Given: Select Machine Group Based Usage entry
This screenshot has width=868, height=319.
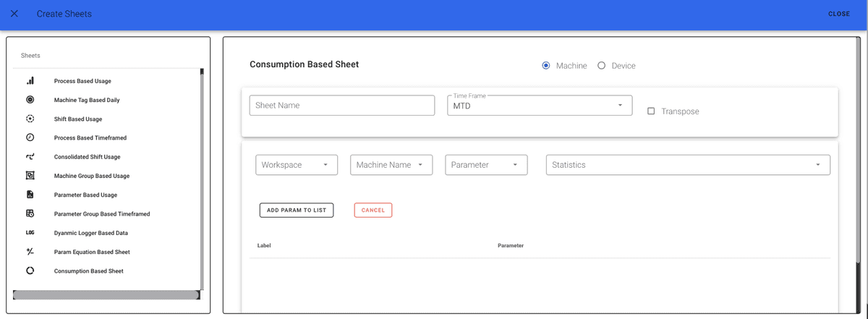Looking at the screenshot, I should 92,176.
